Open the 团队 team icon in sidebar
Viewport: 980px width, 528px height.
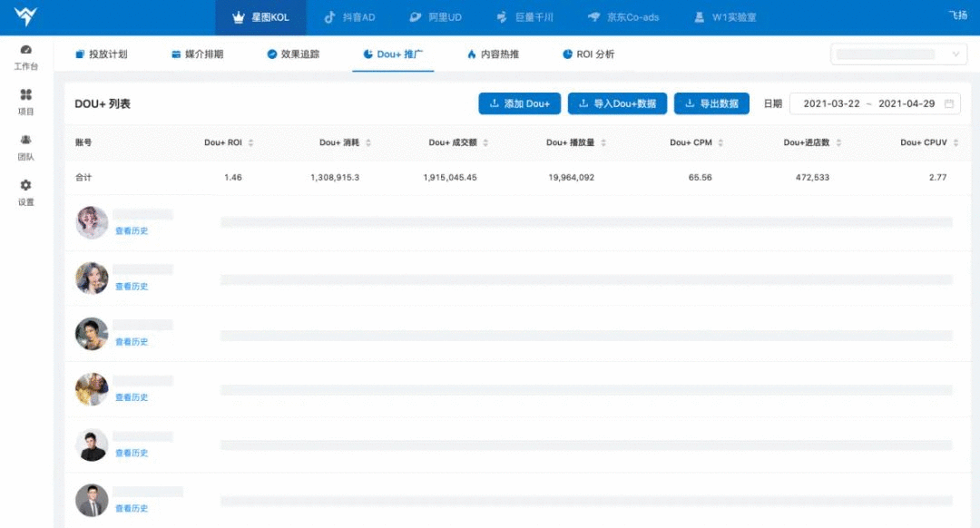pos(25,140)
